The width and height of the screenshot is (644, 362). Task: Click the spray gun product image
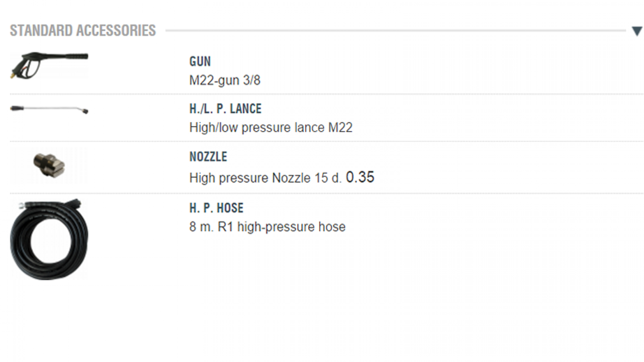(x=49, y=65)
